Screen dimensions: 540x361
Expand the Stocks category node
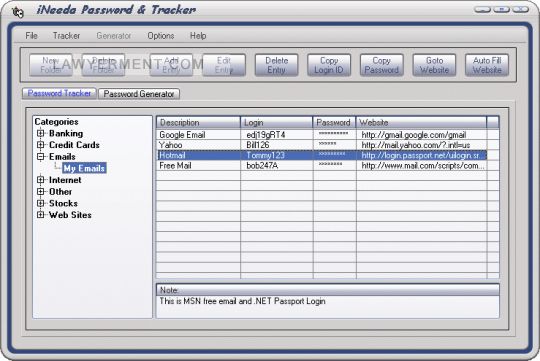pos(41,203)
